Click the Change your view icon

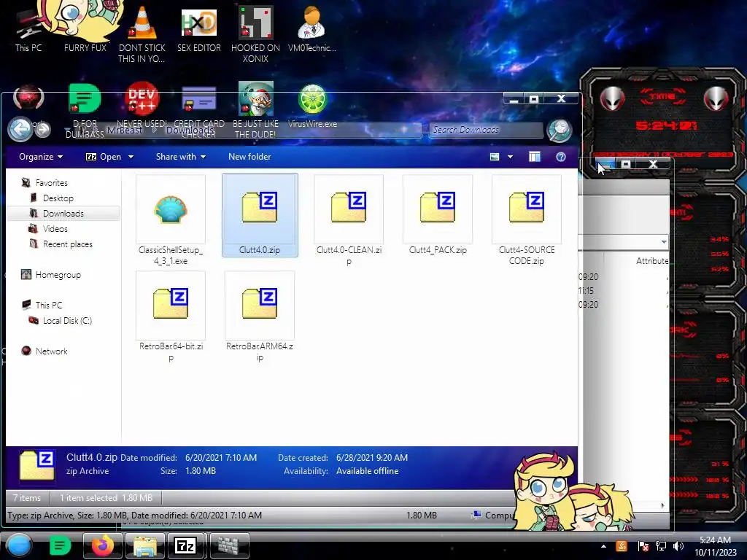(495, 157)
